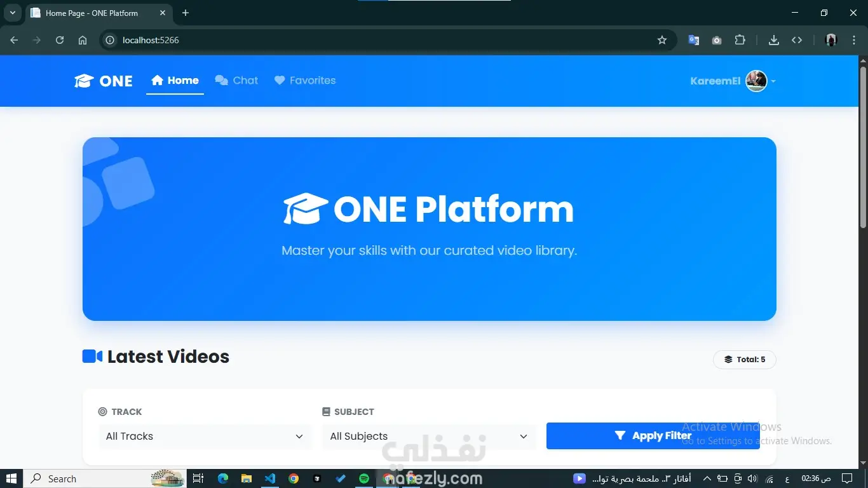Image resolution: width=868 pixels, height=488 pixels.
Task: Open the Favorites nav tab
Action: point(305,81)
